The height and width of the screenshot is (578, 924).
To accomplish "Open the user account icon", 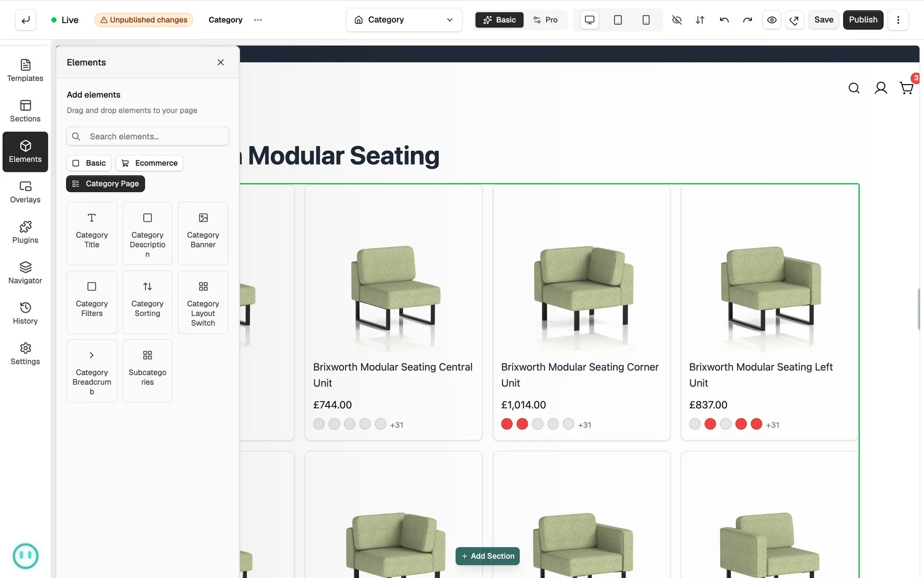I will [881, 88].
